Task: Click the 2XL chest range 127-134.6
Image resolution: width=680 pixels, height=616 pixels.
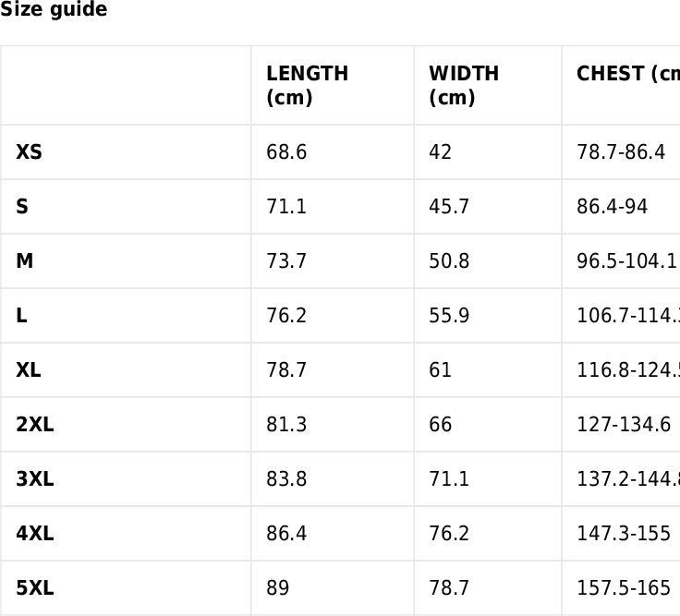Action: tap(624, 425)
